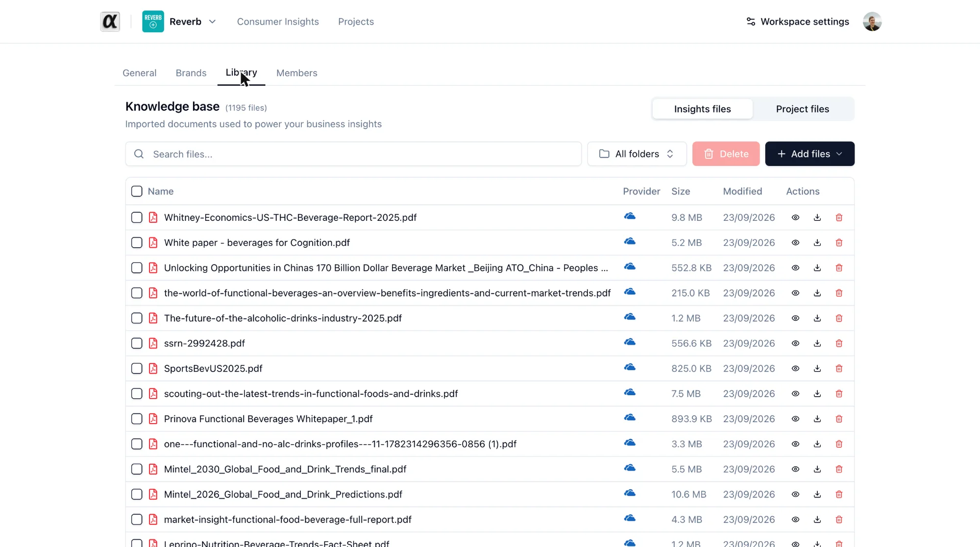Select the Insights files toggle
The width and height of the screenshot is (980, 547).
(x=702, y=109)
